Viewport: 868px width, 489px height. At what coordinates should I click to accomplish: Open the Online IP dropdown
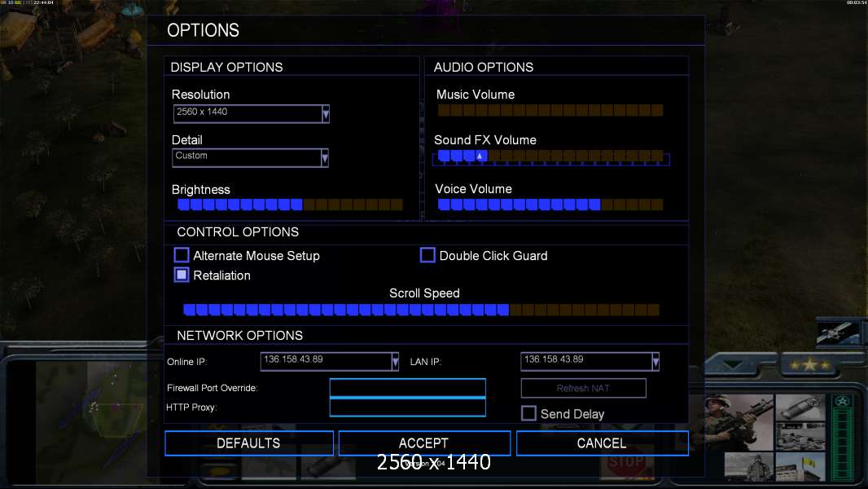pyautogui.click(x=395, y=362)
